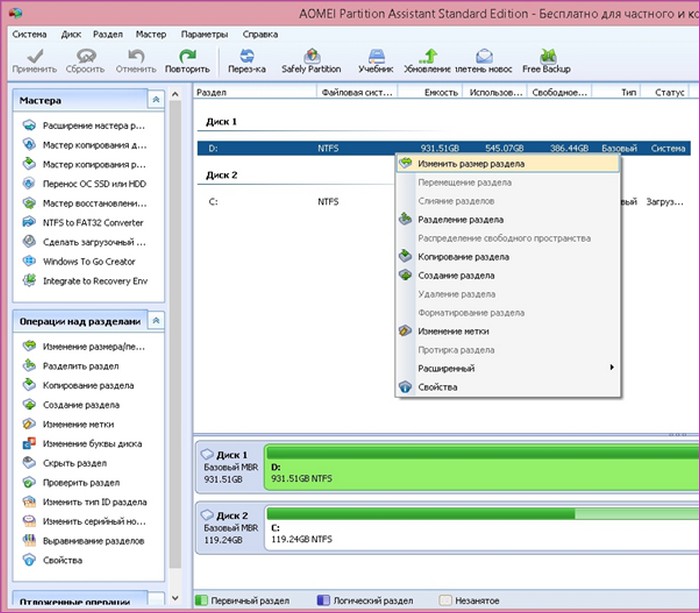The height and width of the screenshot is (613, 700).
Task: Choose Изменить размер раздела in context menu
Action: pos(471,163)
